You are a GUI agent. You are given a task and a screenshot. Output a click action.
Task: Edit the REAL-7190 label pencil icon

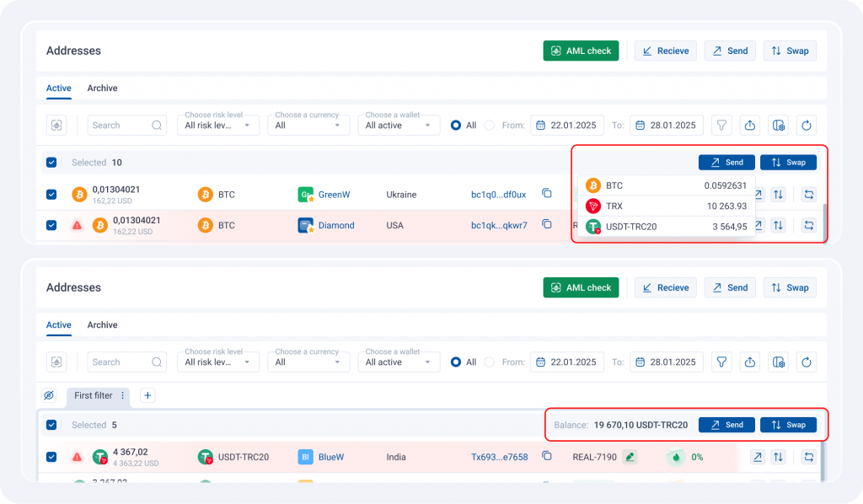(629, 457)
